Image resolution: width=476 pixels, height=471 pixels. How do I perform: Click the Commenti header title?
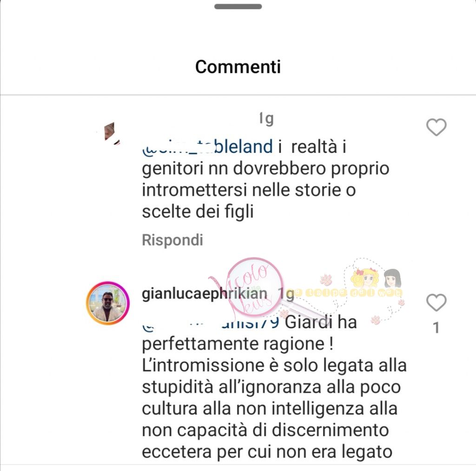click(238, 67)
